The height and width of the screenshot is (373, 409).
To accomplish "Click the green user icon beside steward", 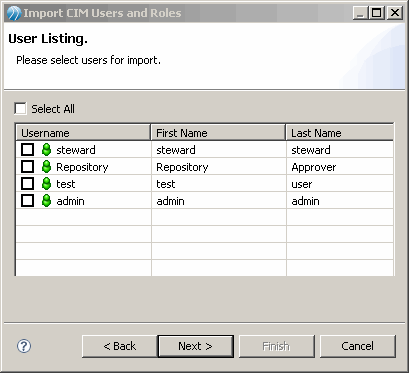I will [47, 150].
